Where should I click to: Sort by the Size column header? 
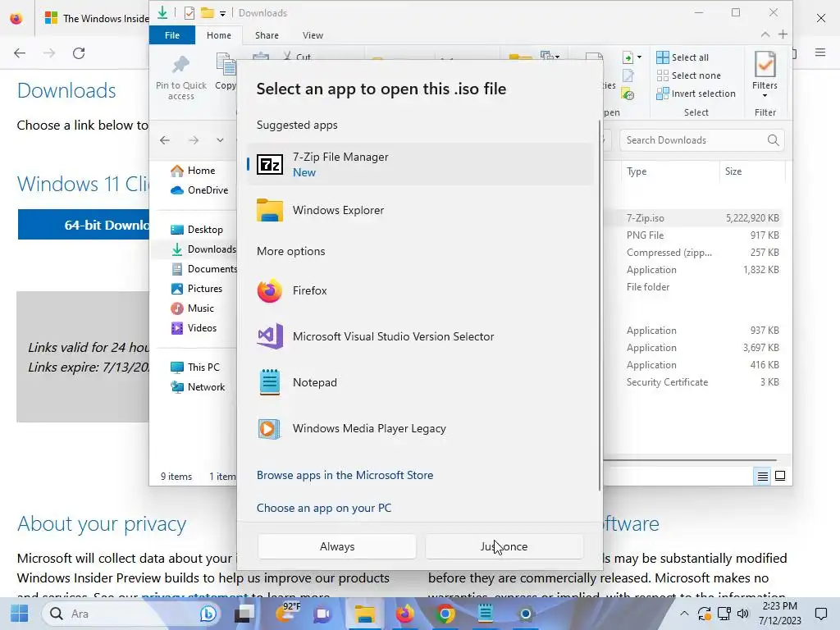752,171
